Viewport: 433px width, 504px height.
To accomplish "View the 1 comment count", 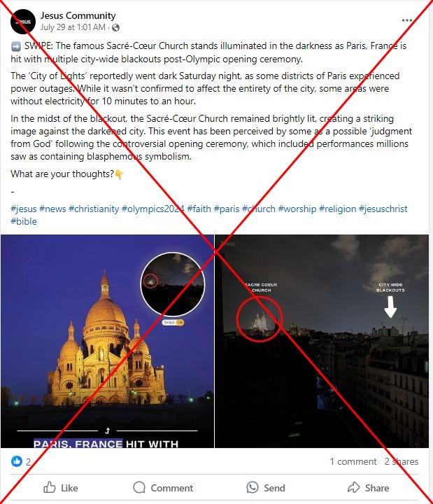I will (353, 461).
